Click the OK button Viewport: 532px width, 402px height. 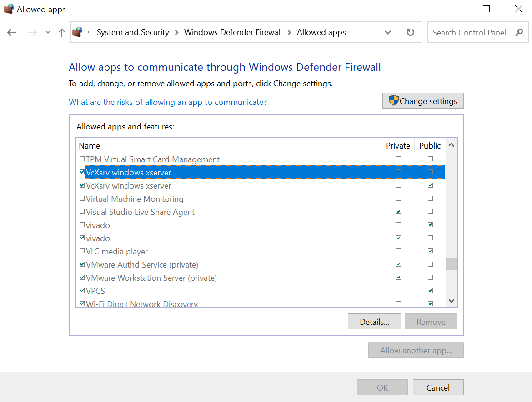pos(382,387)
